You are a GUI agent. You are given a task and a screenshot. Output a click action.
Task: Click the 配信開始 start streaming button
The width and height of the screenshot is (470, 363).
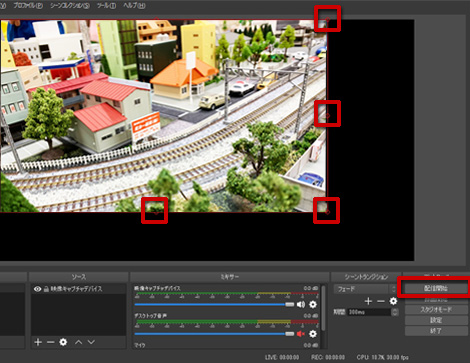coord(436,288)
